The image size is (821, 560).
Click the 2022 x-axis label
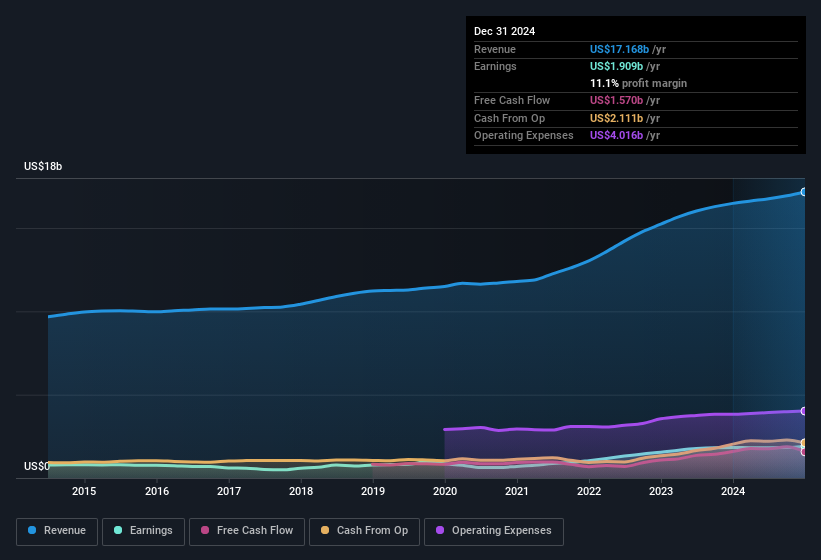click(589, 491)
